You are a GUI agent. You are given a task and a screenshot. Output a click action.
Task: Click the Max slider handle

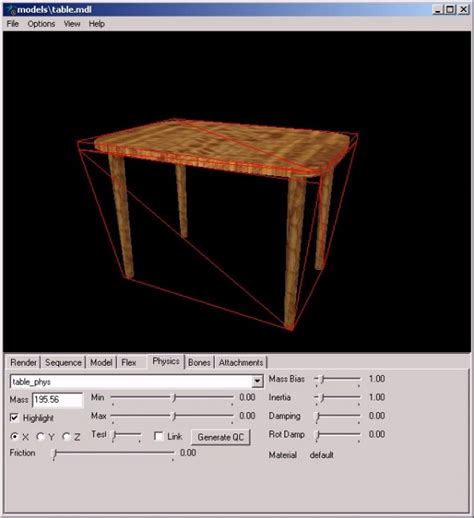click(173, 416)
